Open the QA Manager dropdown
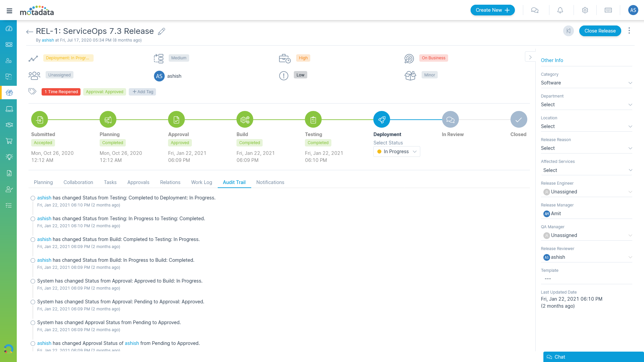The image size is (644, 362). click(586, 235)
